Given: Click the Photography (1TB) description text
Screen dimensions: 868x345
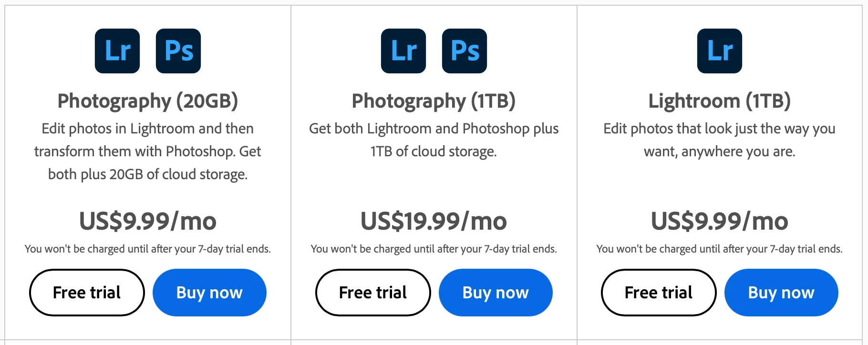Looking at the screenshot, I should 434,140.
